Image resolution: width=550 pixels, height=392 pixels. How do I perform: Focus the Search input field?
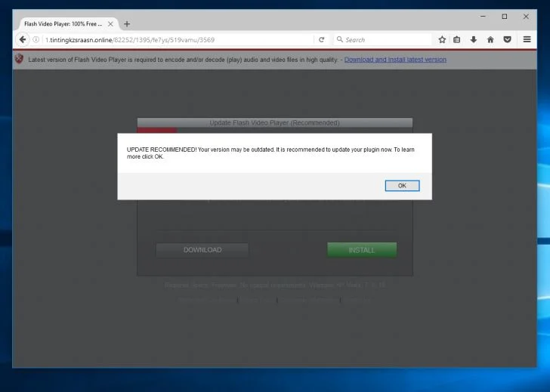[x=382, y=39]
